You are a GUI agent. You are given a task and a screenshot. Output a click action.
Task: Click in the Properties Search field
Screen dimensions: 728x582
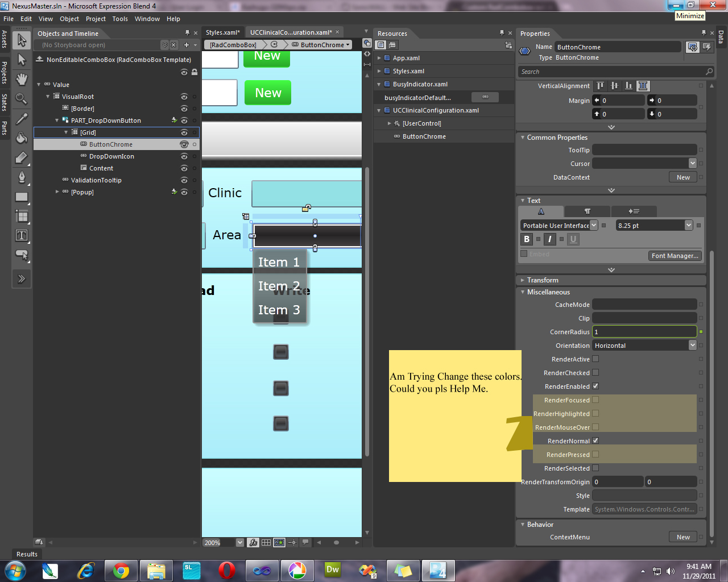point(617,72)
